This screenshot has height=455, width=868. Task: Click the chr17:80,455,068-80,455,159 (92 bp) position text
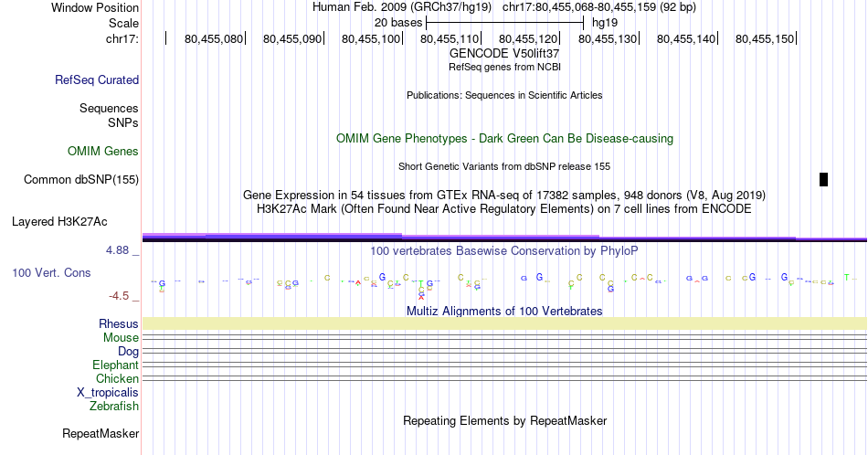(x=599, y=7)
